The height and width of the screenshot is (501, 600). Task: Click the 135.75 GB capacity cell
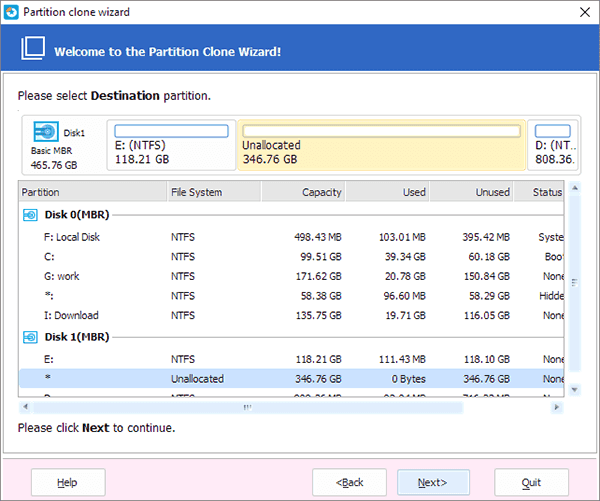click(x=318, y=315)
